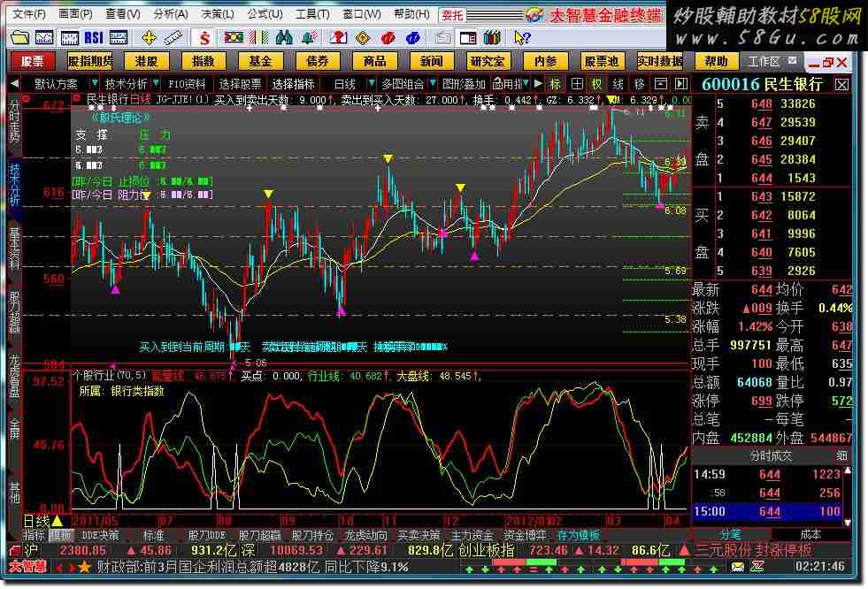Viewport: 868px width, 589px height.
Task: Click the help cursor question-mark icon
Action: coord(521,38)
